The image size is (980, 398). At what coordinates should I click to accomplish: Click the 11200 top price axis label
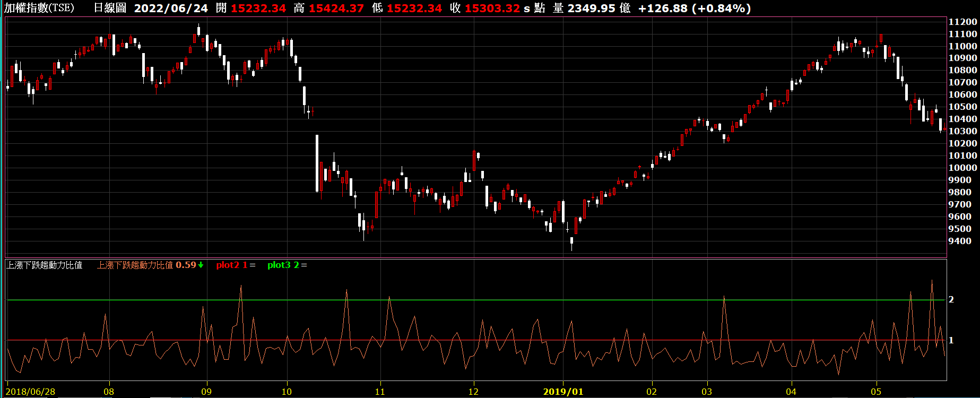(x=962, y=22)
